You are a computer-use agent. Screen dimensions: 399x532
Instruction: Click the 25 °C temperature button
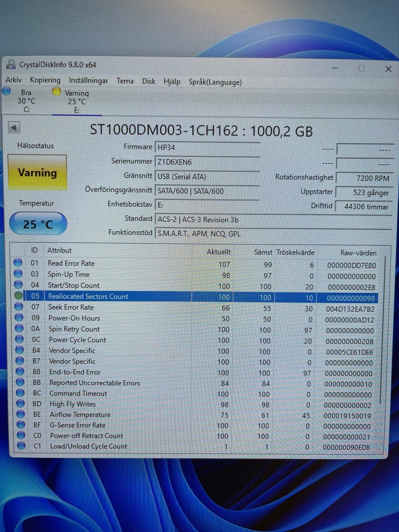(38, 224)
